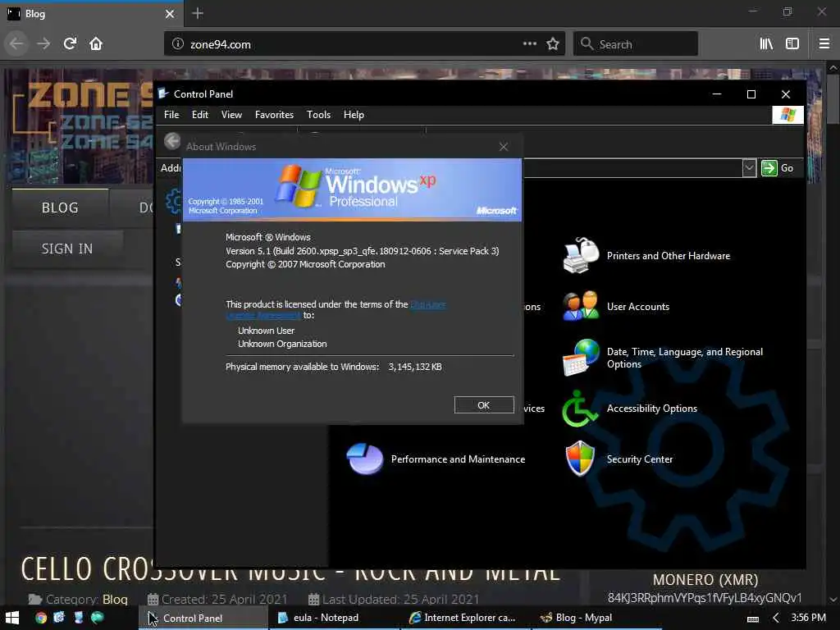Open Favorites menu in Control Panel
The image size is (840, 630).
pyautogui.click(x=274, y=115)
